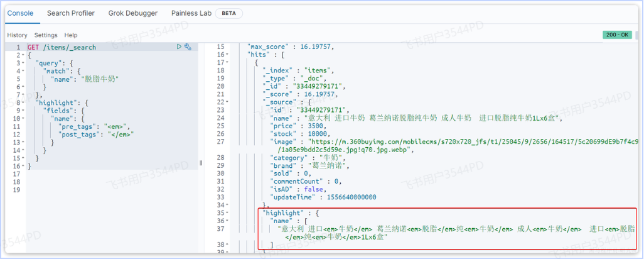Screen dimensions: 644x259
Task: Click the highlighted name result text on line 37
Action: pos(457,233)
